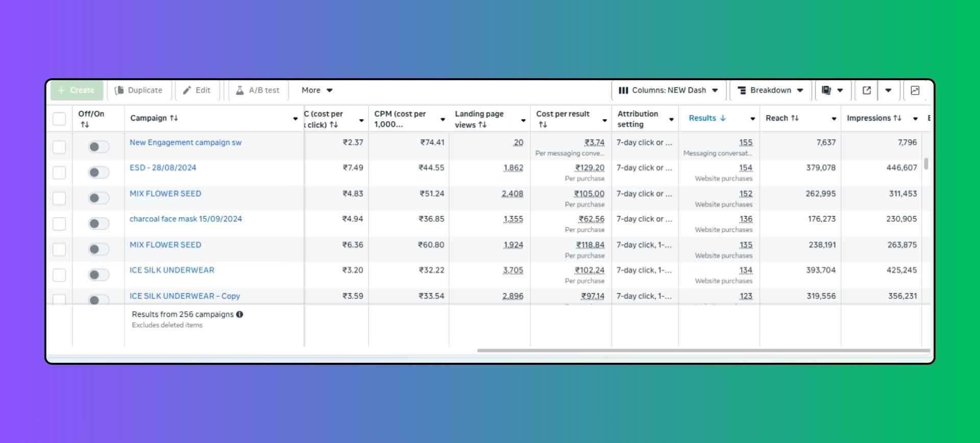980x443 pixels.
Task: Click the A/B test flask icon
Action: coord(239,90)
